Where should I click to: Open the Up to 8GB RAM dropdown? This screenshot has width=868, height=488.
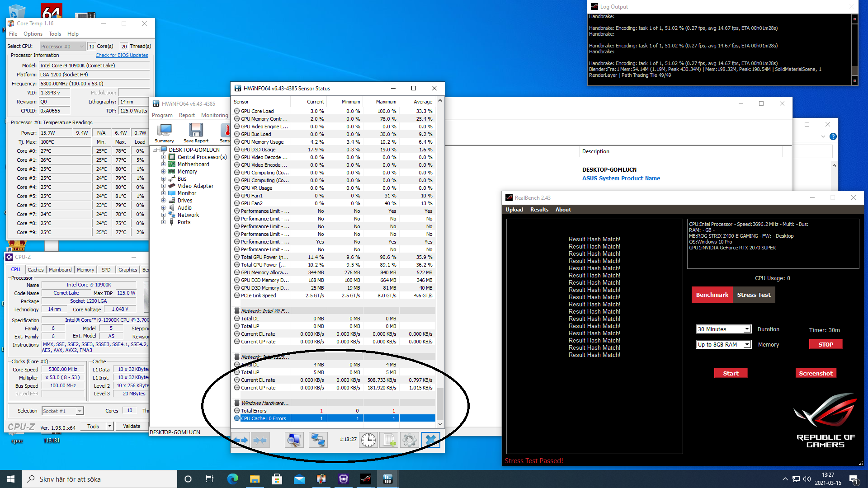724,345
